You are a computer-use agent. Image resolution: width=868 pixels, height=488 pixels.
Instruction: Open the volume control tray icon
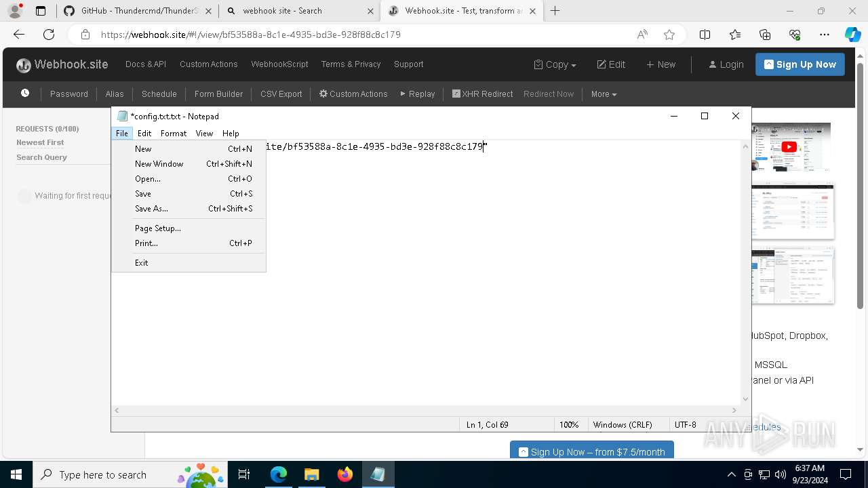[781, 474]
